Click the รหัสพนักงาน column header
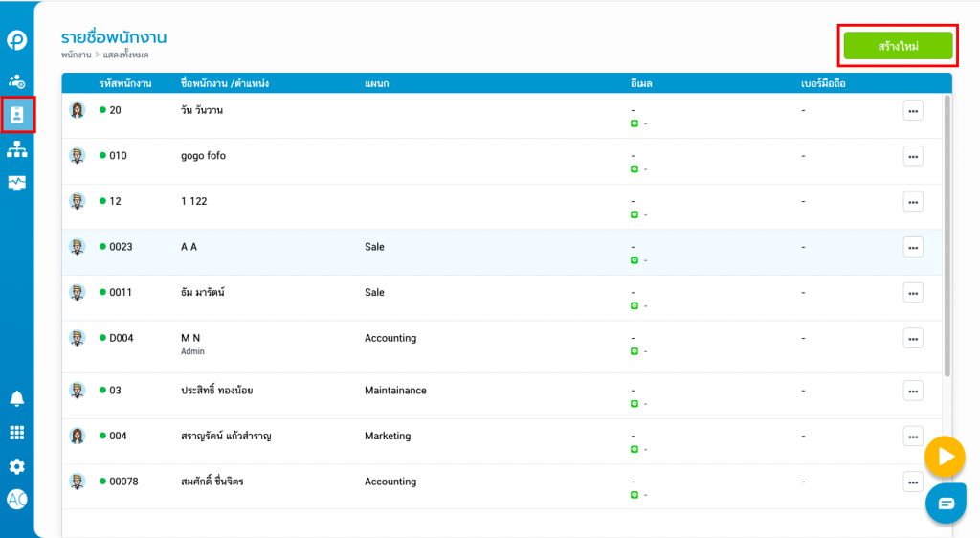980x538 pixels. coord(125,84)
